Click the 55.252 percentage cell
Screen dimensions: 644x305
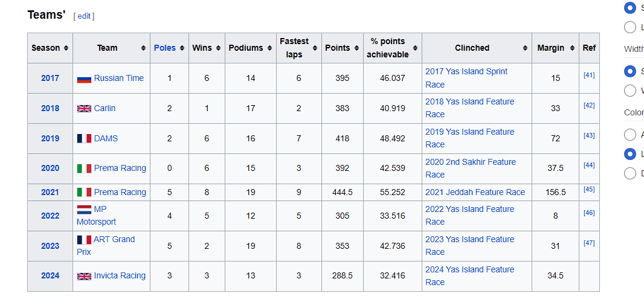[393, 192]
